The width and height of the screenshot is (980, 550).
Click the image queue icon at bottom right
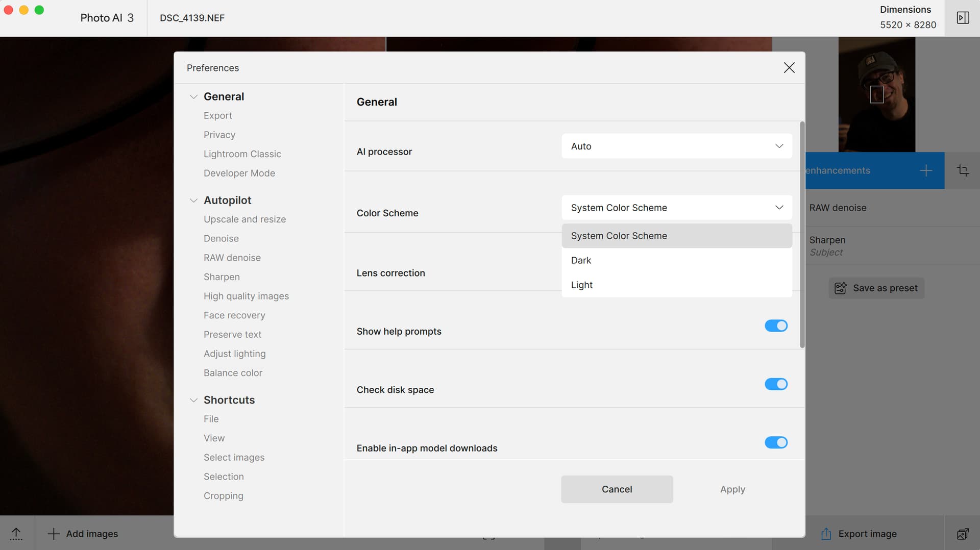[963, 534]
